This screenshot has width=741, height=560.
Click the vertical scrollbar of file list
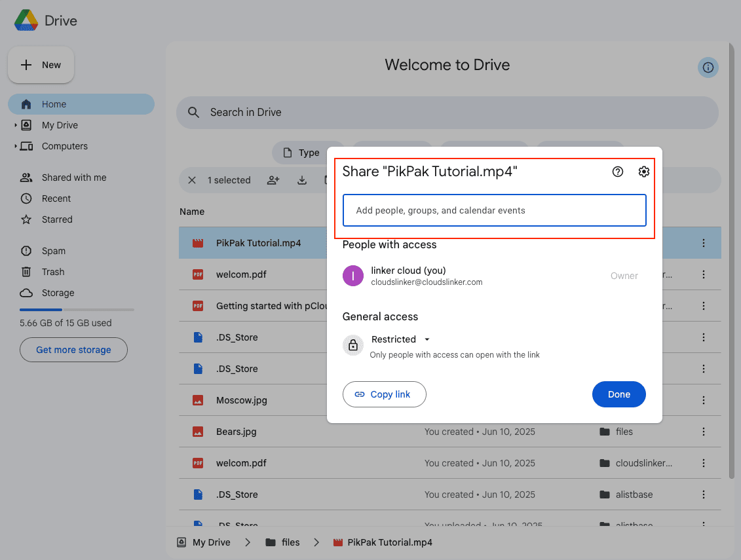732,260
